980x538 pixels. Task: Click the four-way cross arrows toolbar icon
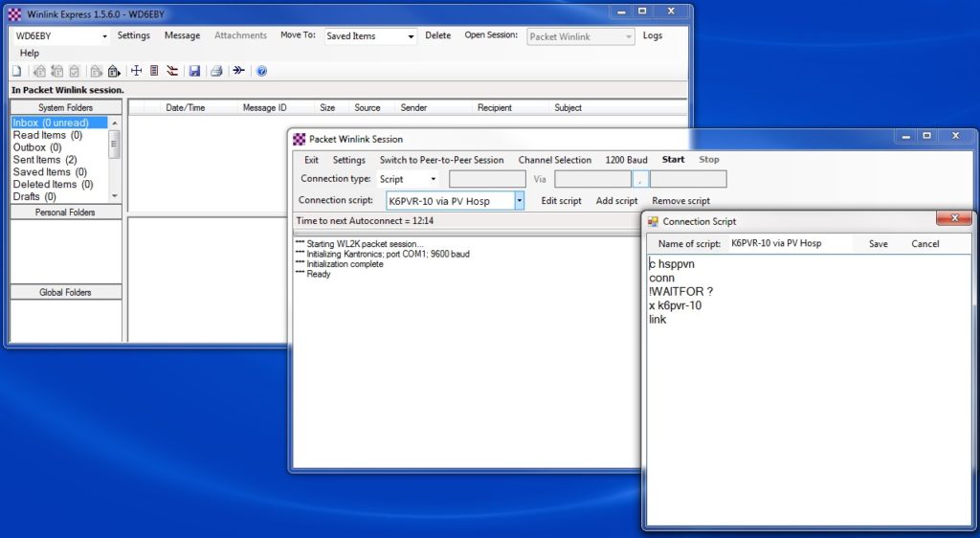[136, 71]
